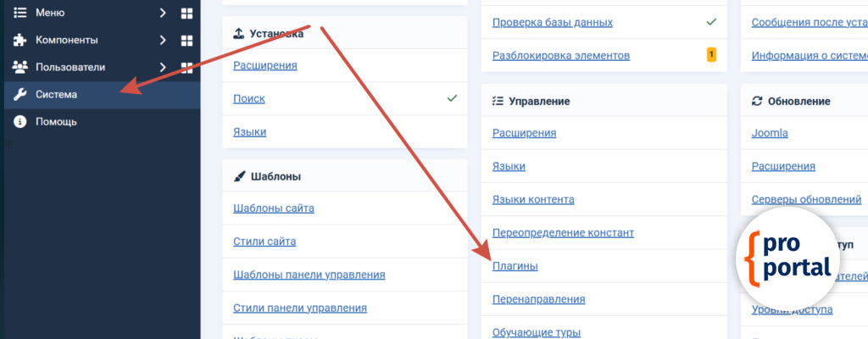The height and width of the screenshot is (339, 868).
Task: Click the pro portal logo
Action: click(789, 258)
